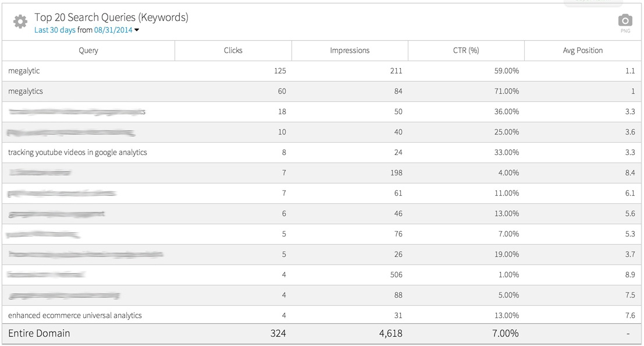Screen dimensions: 644x346
Task: Sort table by Query column header
Action: tap(88, 51)
